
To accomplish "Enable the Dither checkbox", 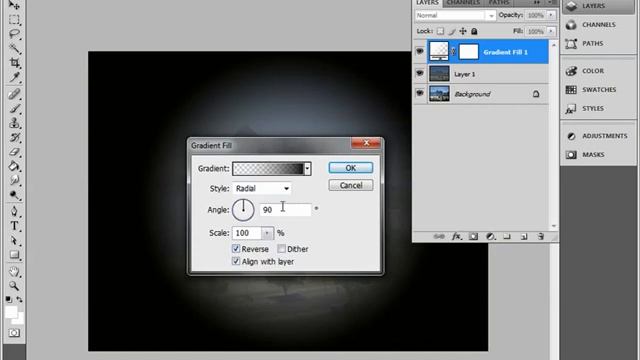I will [x=281, y=249].
